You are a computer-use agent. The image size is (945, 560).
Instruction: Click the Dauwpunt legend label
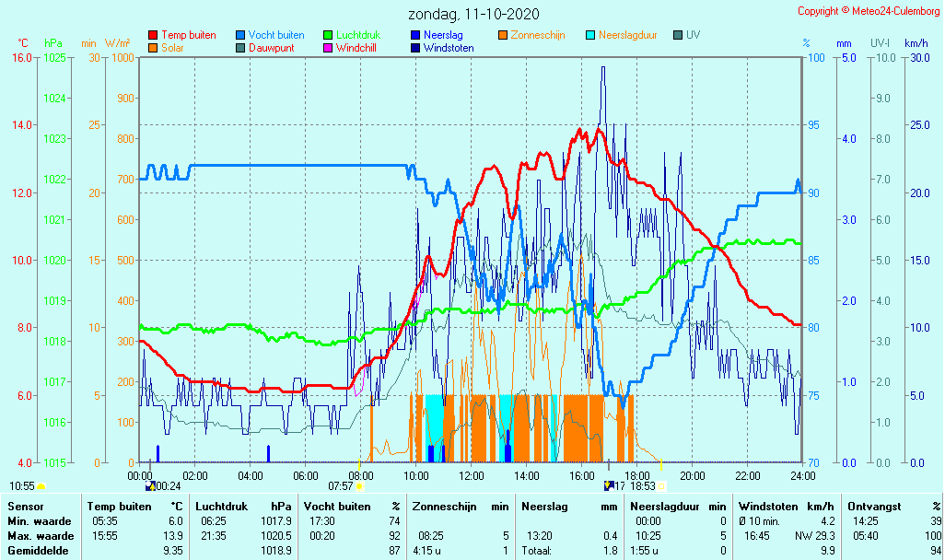tap(272, 48)
